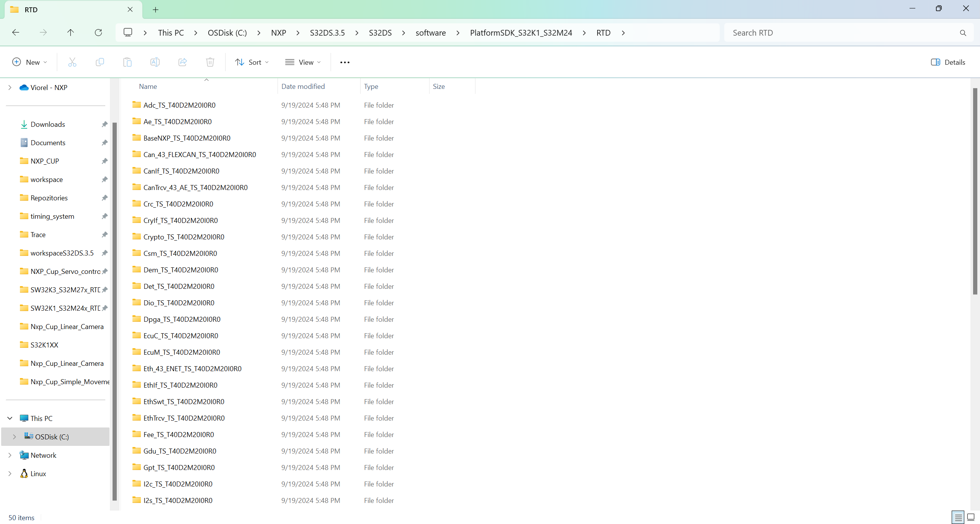The image size is (980, 524).
Task: Click the Copy icon in toolbar
Action: (x=100, y=62)
